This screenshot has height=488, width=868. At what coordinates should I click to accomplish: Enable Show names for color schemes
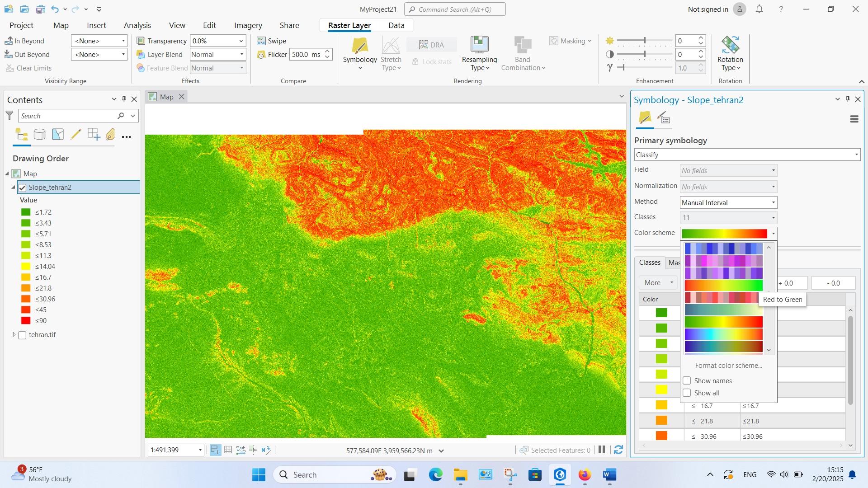[687, 380]
